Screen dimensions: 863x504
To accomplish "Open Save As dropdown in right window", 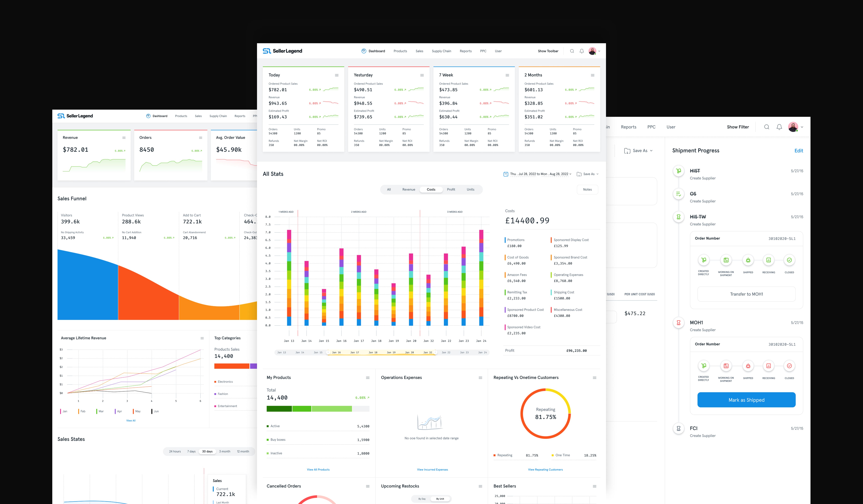I will point(638,151).
